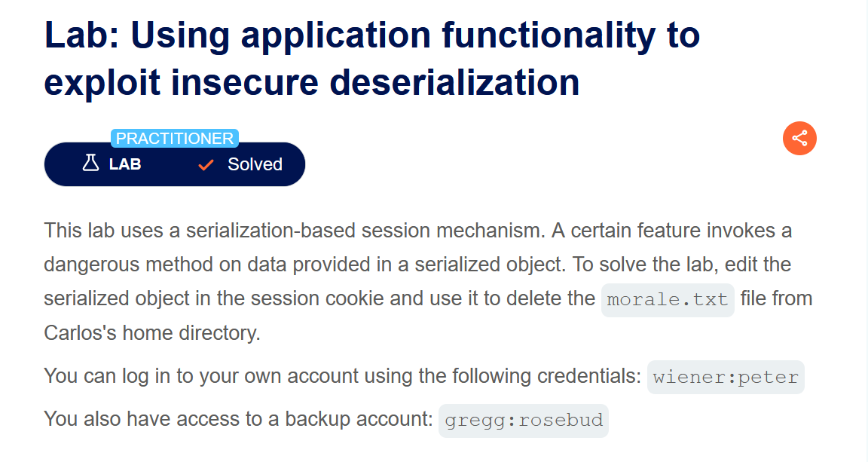
Task: Click the "Carlos's home directory" text
Action: coord(151,333)
